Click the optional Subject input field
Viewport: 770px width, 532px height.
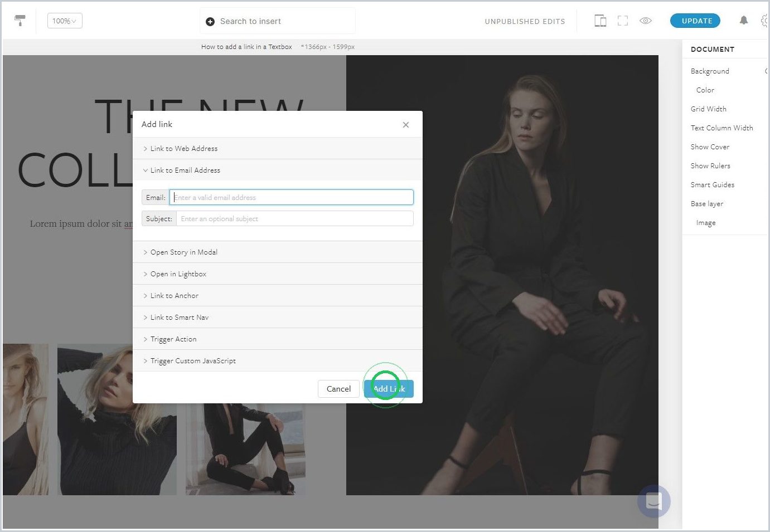click(295, 218)
